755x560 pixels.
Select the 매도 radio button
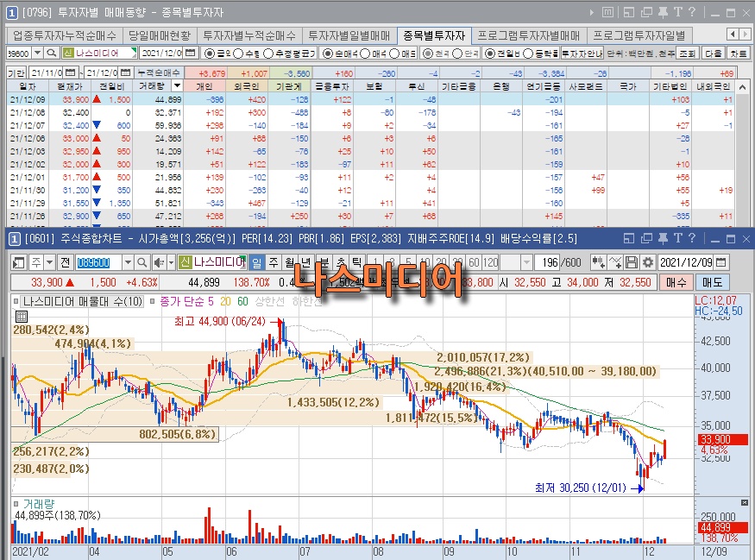[394, 53]
